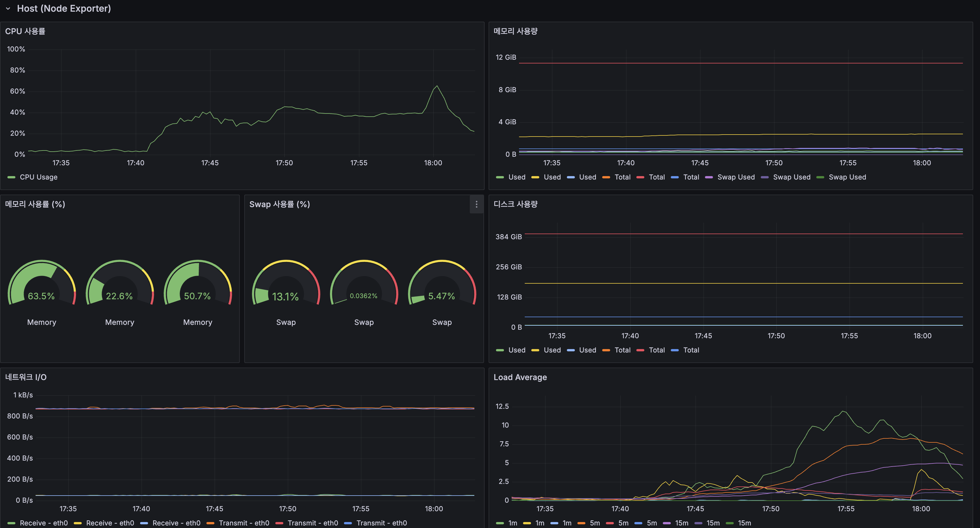
Task: Toggle yellow Used series in 메모리 사용량 legend
Action: [x=552, y=177]
